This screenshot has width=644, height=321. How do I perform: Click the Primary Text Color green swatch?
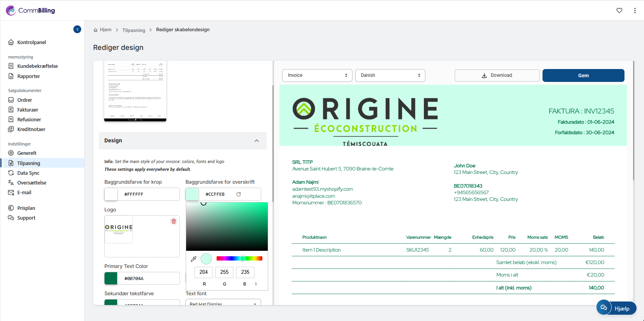(111, 278)
